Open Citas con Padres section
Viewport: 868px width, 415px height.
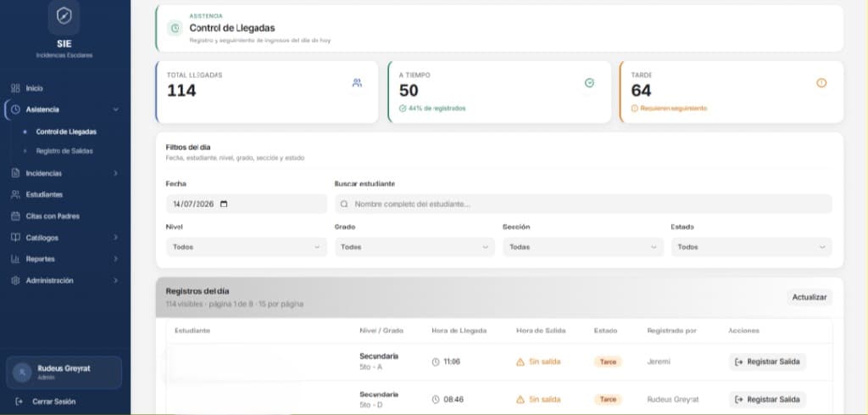coord(53,216)
